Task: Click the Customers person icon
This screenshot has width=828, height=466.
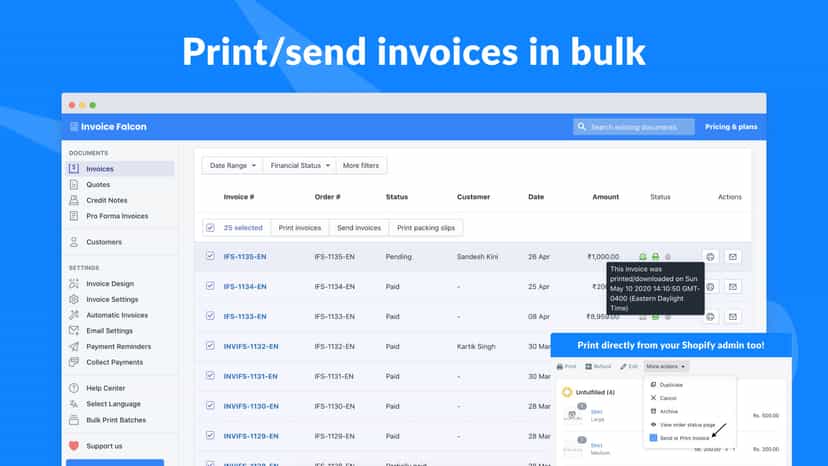Action: [x=74, y=242]
